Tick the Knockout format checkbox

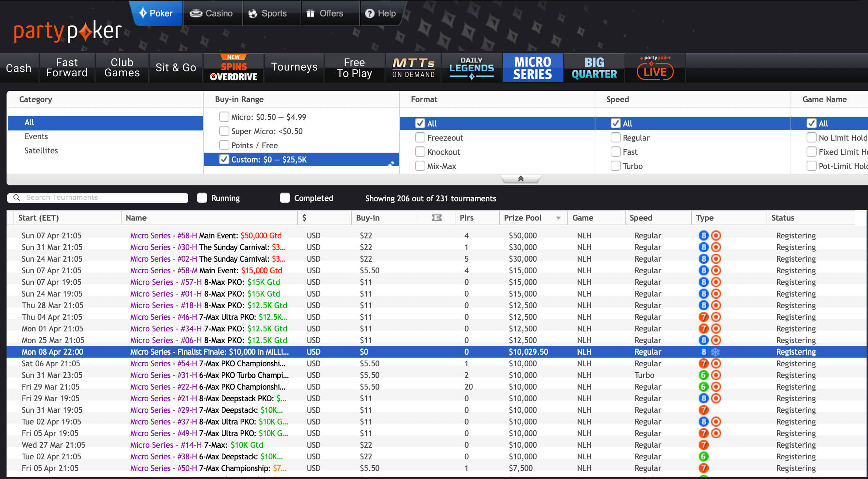(x=420, y=152)
